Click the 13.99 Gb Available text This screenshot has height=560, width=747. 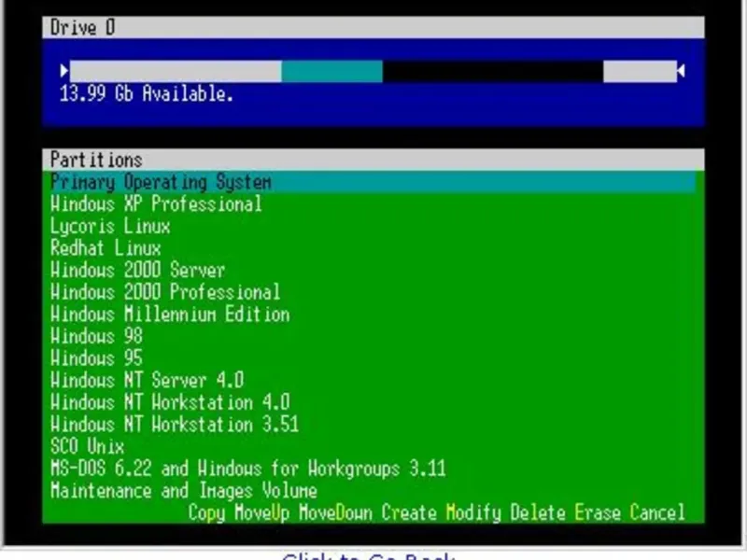(x=147, y=93)
